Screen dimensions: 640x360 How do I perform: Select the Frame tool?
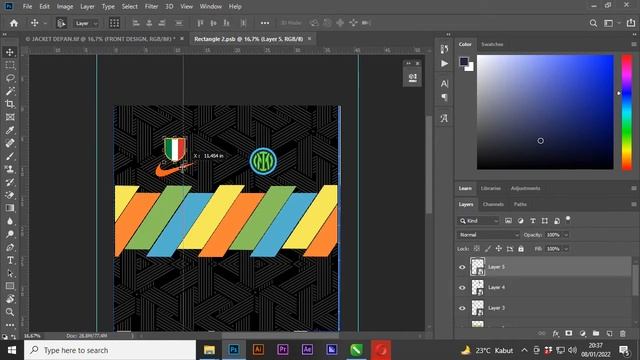click(x=10, y=117)
